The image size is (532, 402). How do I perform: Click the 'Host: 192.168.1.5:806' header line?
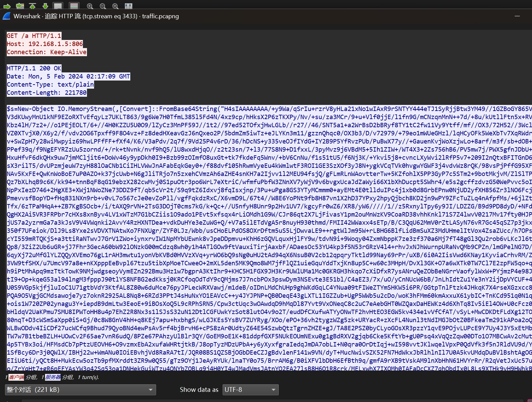(x=45, y=44)
